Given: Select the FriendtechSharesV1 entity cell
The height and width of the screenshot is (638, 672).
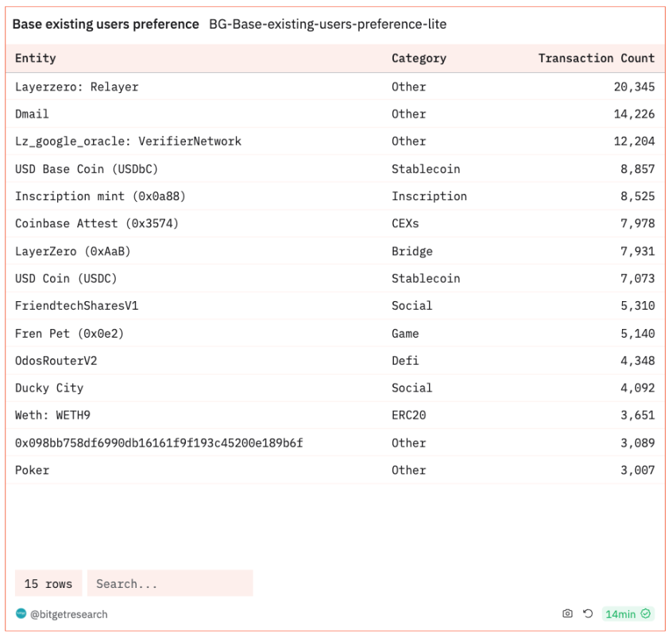Looking at the screenshot, I should click(76, 306).
